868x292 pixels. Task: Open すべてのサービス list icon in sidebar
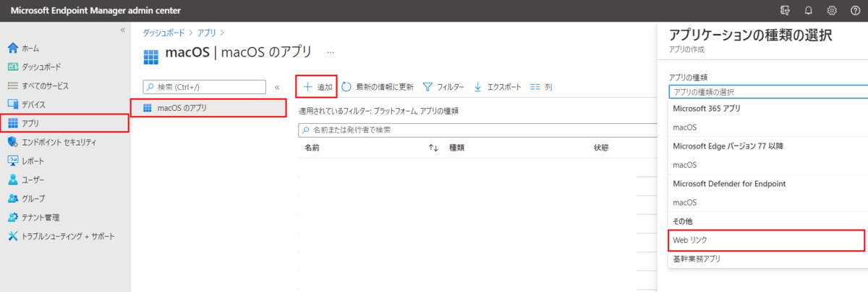coord(12,86)
